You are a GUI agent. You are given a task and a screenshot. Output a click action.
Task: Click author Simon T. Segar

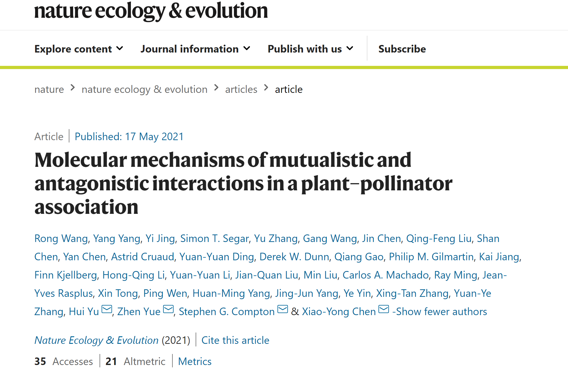[214, 239]
